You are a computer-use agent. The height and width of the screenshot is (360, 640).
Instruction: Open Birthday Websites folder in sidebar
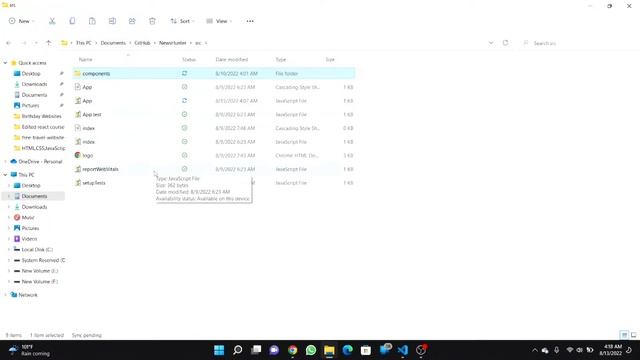[x=41, y=116]
